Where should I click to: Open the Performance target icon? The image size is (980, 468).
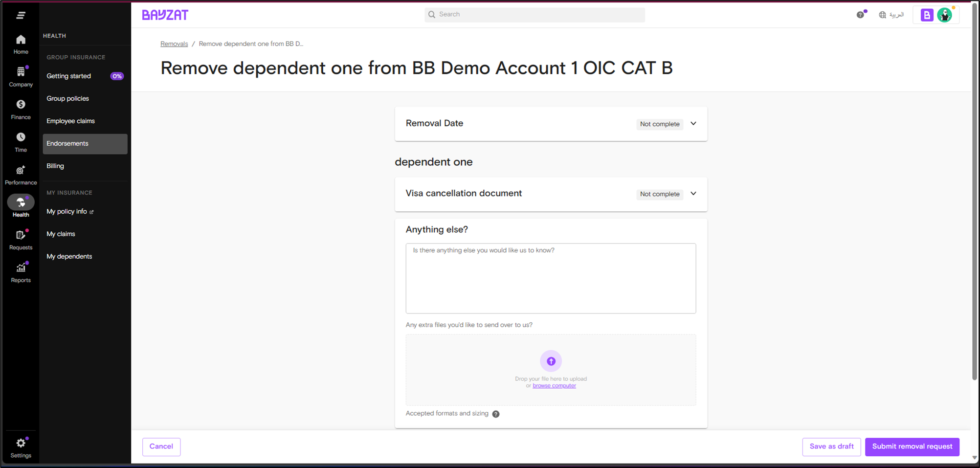pos(21,170)
